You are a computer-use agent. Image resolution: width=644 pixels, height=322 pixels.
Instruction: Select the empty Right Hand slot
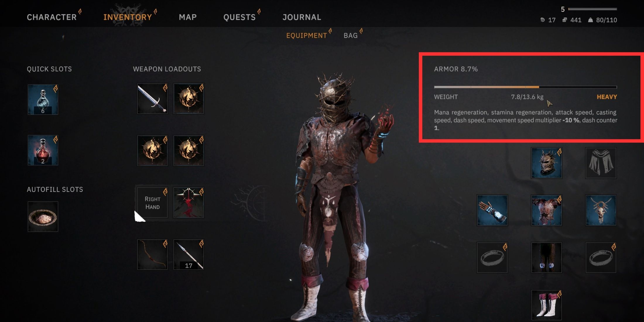152,203
